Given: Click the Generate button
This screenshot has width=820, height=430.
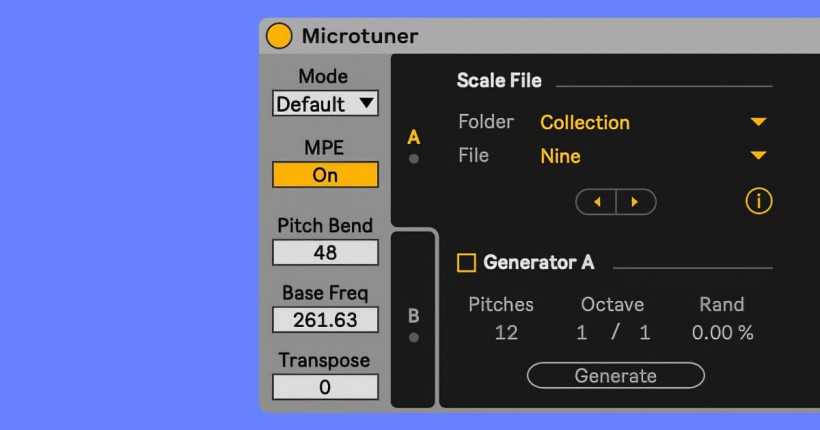Looking at the screenshot, I should [x=616, y=376].
